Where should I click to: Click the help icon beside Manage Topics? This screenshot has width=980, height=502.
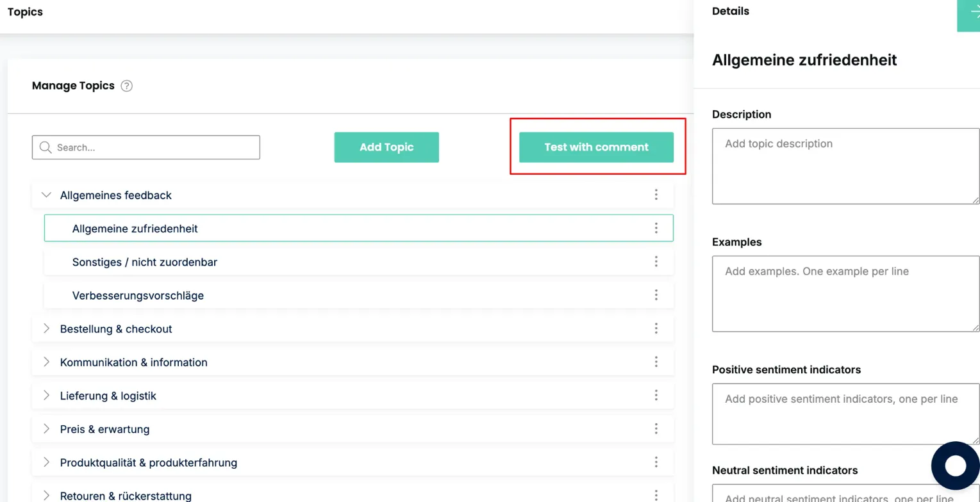pos(127,86)
